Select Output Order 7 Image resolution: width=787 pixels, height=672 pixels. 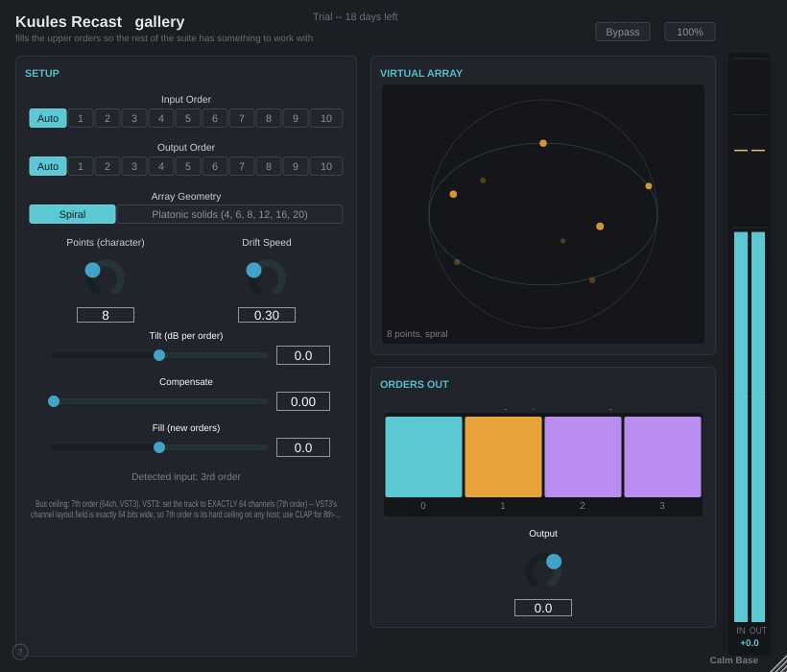click(x=242, y=166)
